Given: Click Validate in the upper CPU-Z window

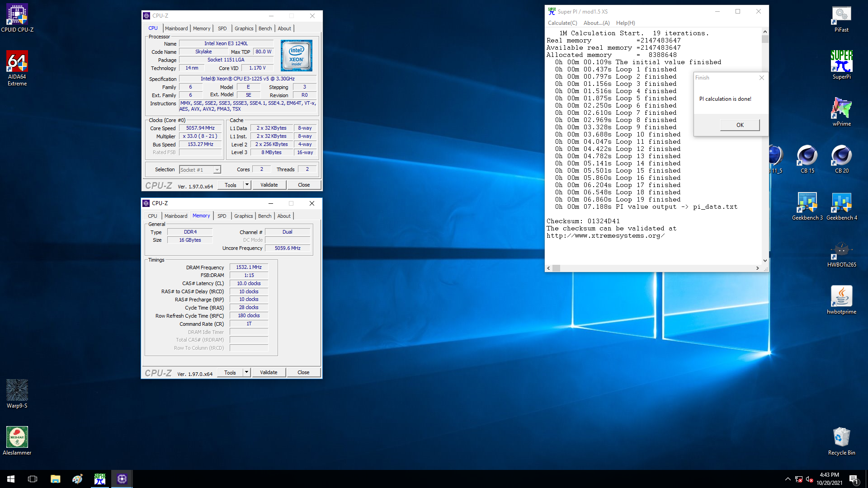Looking at the screenshot, I should pos(269,185).
